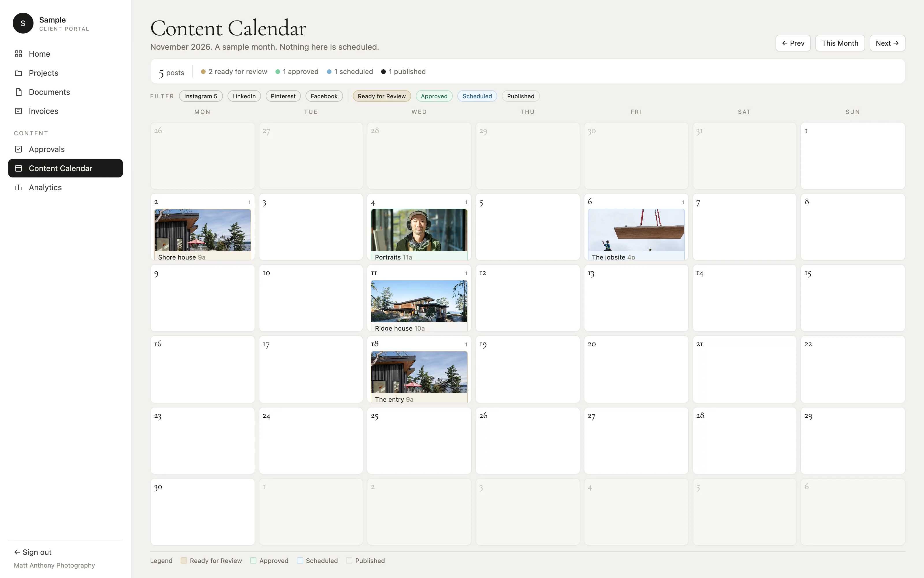
Task: Open the Analytics page
Action: pyautogui.click(x=65, y=187)
